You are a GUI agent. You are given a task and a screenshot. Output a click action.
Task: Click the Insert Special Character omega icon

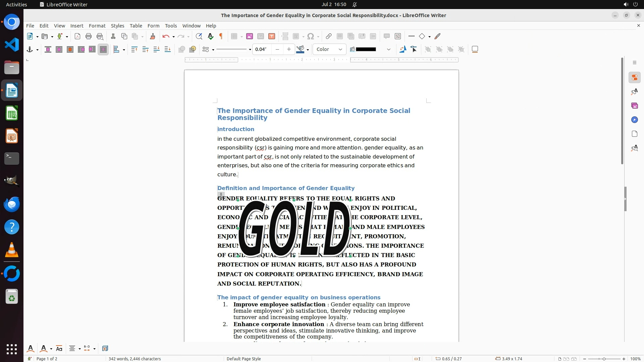pos(311,37)
